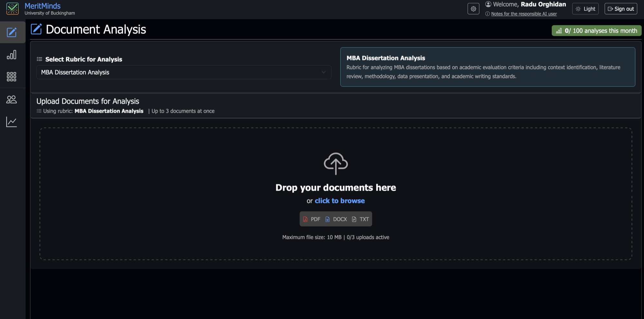Expand the rubric selector chevron
644x319 pixels.
[x=324, y=72]
